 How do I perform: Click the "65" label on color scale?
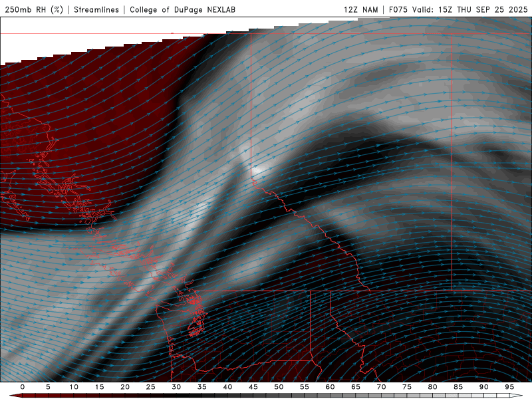pos(356,387)
